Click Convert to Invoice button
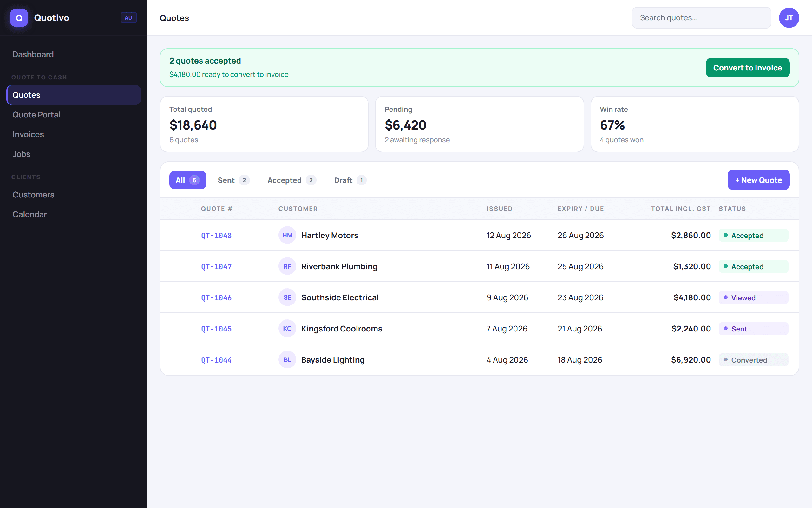 click(748, 68)
